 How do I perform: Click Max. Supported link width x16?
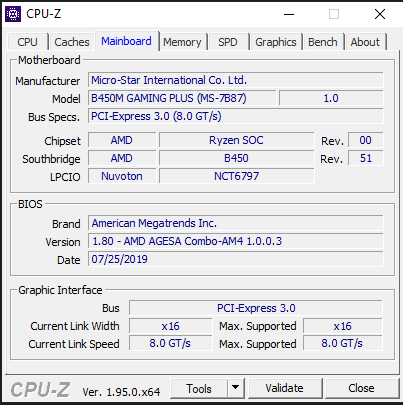pyautogui.click(x=343, y=326)
